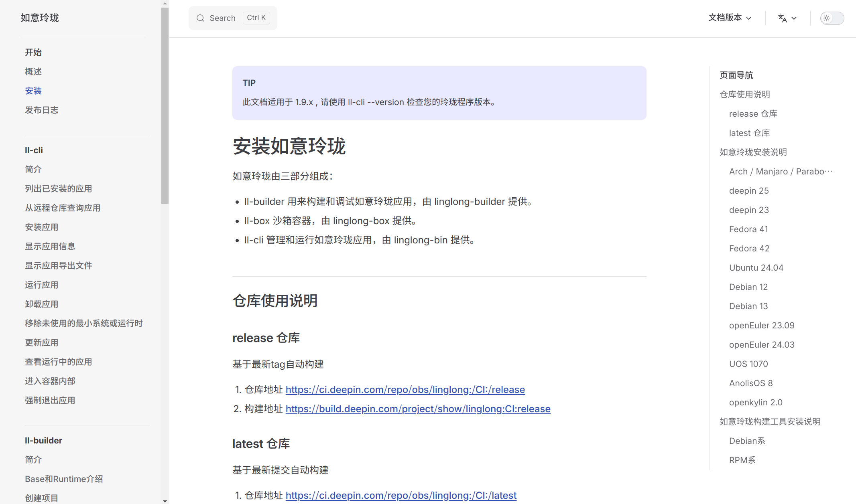
Task: Open 移除未使用的最小系统或运行时 page
Action: pyautogui.click(x=84, y=323)
